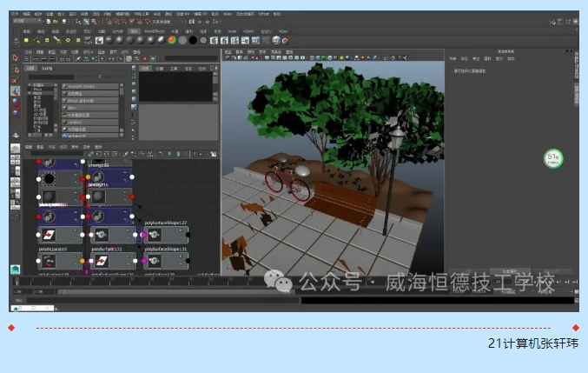
Task: Click the globe icon on the shelf
Action: [x=276, y=40]
